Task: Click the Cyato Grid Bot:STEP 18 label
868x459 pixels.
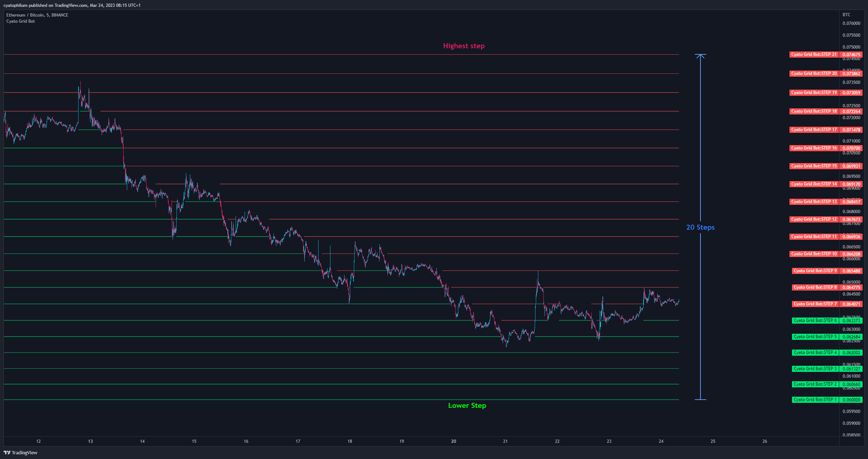Action: pos(814,111)
